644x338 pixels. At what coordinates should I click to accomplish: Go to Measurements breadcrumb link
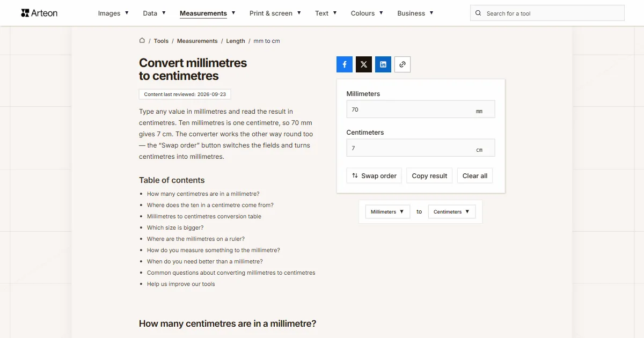(x=197, y=41)
